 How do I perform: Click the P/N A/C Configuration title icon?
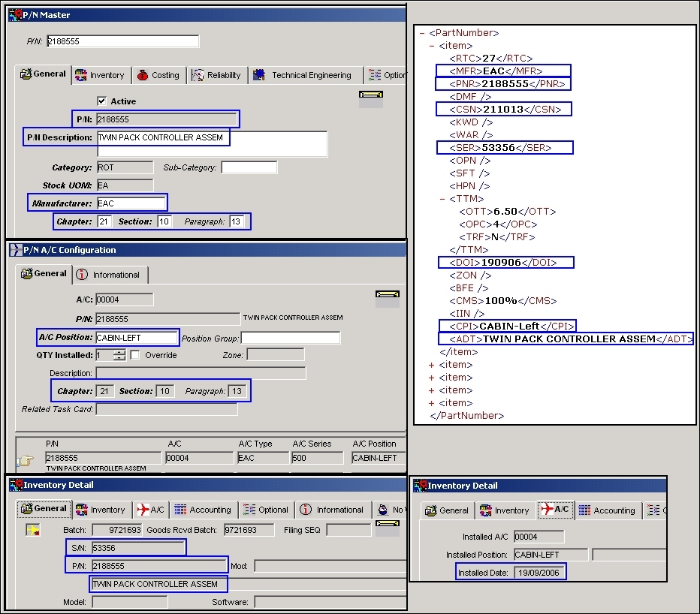tap(16, 250)
